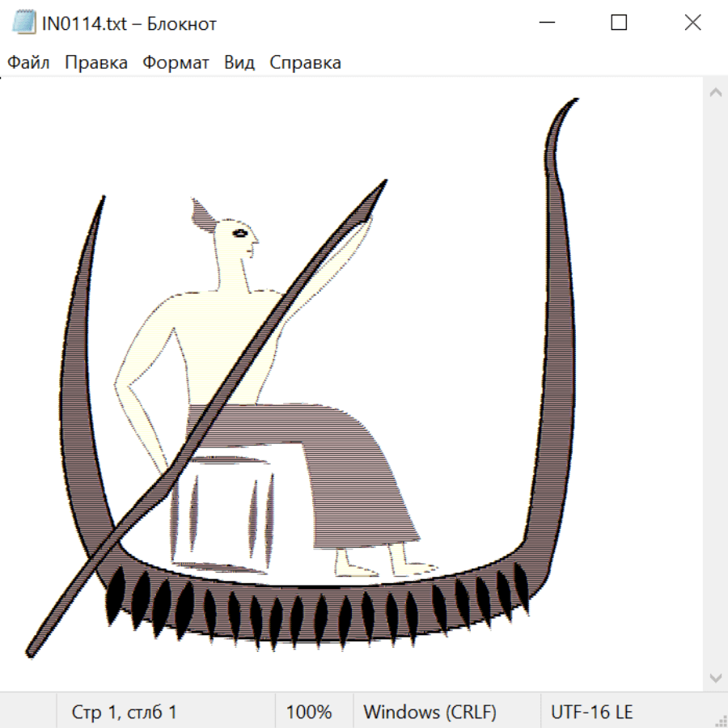Screen dimensions: 728x728
Task: Click the Стр 1, стлб 1 status field
Action: click(x=124, y=713)
